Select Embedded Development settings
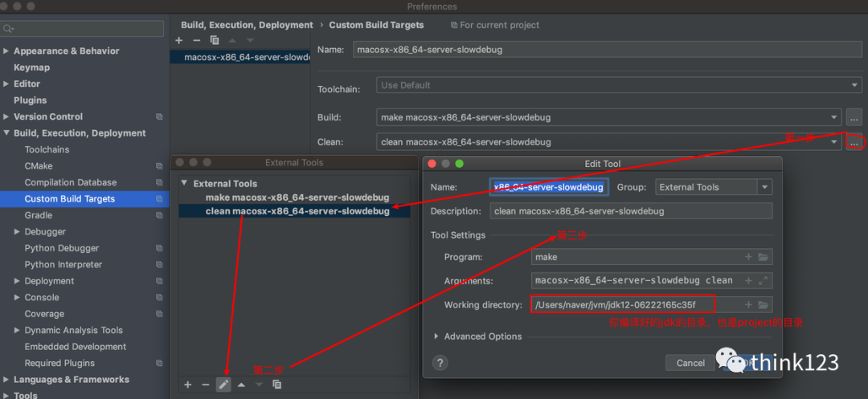The height and width of the screenshot is (399, 868). (76, 347)
